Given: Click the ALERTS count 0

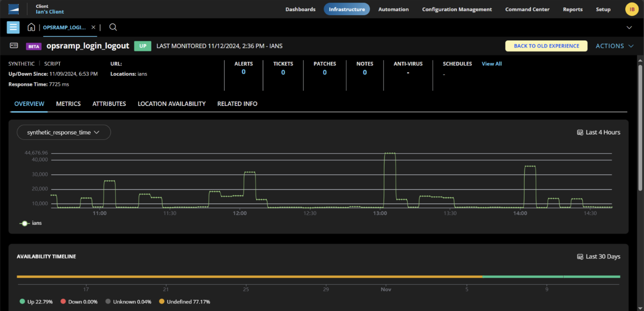Looking at the screenshot, I should pyautogui.click(x=243, y=72).
